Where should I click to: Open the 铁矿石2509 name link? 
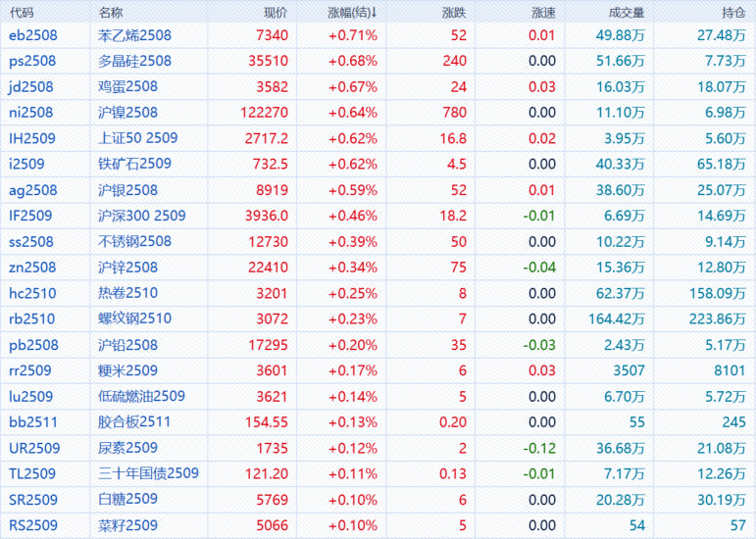135,164
